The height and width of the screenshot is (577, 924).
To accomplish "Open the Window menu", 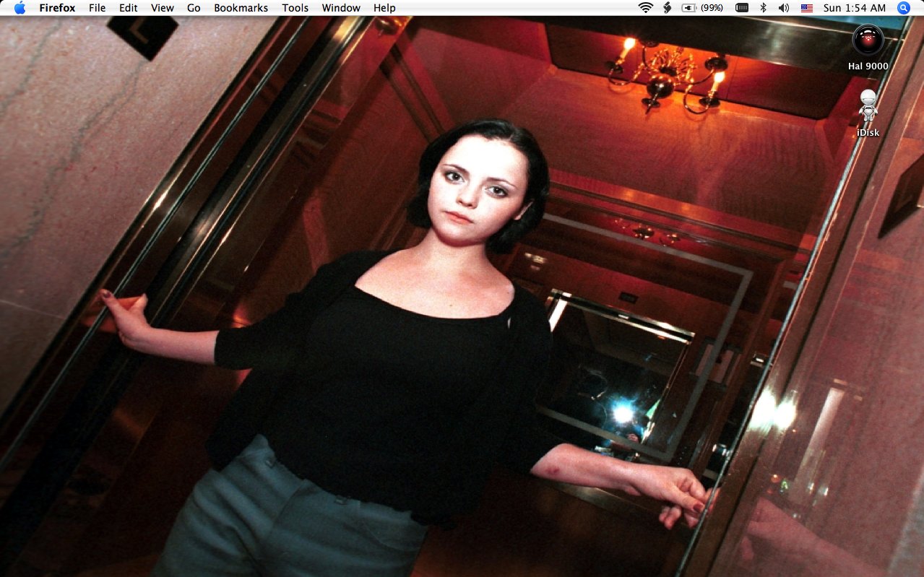I will (x=341, y=8).
